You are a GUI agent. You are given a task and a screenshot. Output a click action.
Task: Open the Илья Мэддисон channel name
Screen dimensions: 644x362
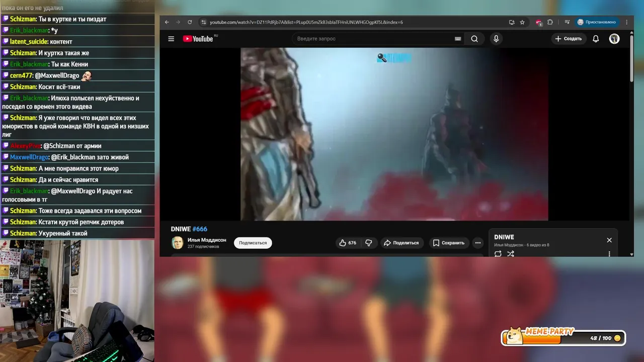tap(207, 240)
